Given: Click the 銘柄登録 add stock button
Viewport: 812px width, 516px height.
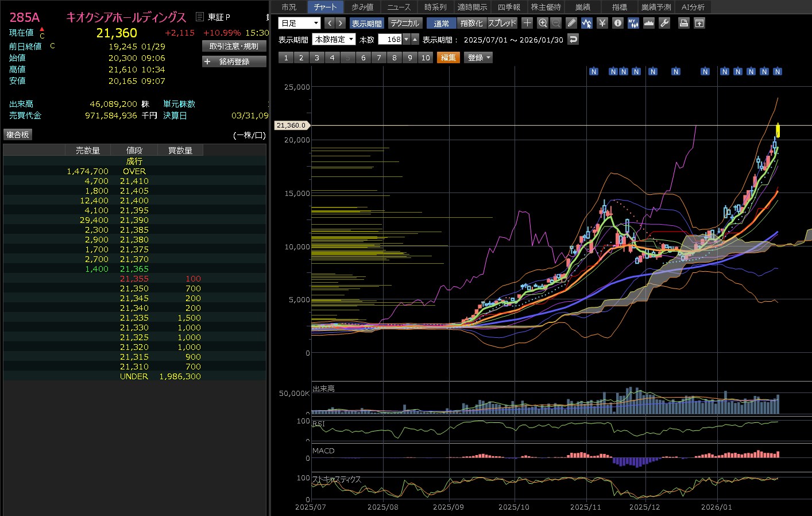Looking at the screenshot, I should [234, 61].
